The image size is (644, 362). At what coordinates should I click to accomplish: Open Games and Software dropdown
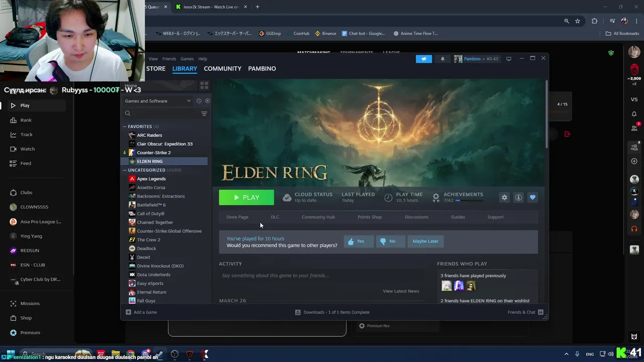pos(157,101)
